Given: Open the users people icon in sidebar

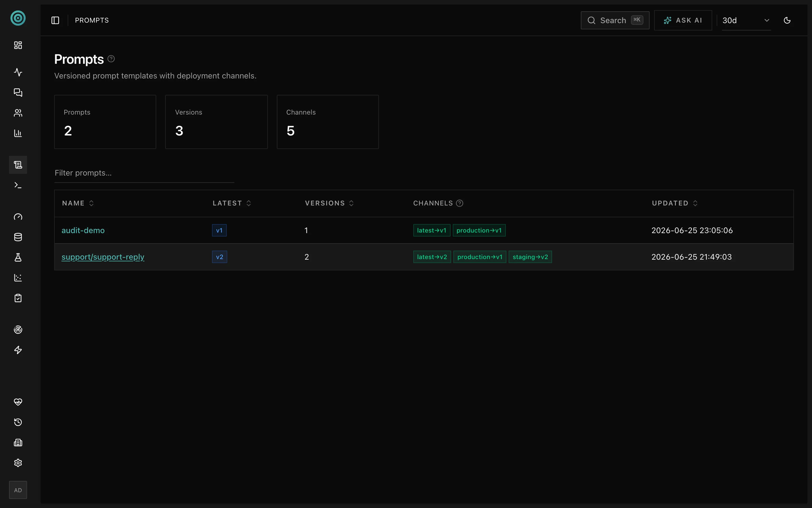Looking at the screenshot, I should tap(18, 113).
